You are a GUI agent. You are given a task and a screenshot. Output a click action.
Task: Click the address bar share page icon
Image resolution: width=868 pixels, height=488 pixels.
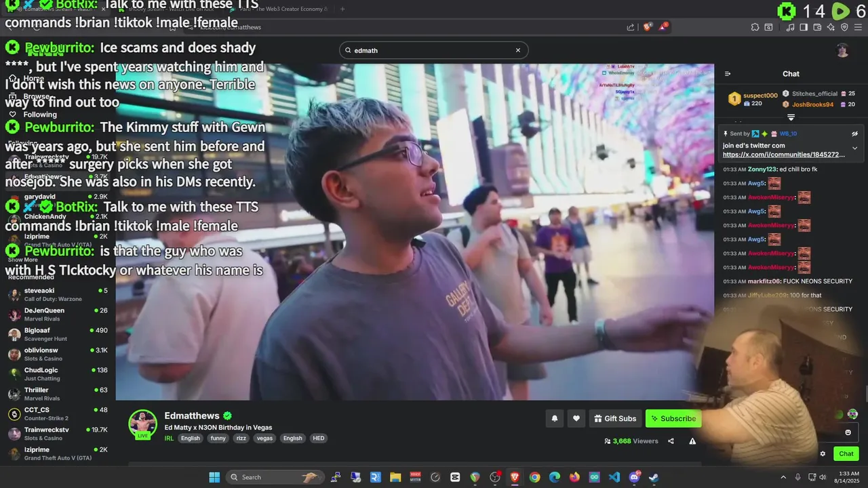point(631,27)
